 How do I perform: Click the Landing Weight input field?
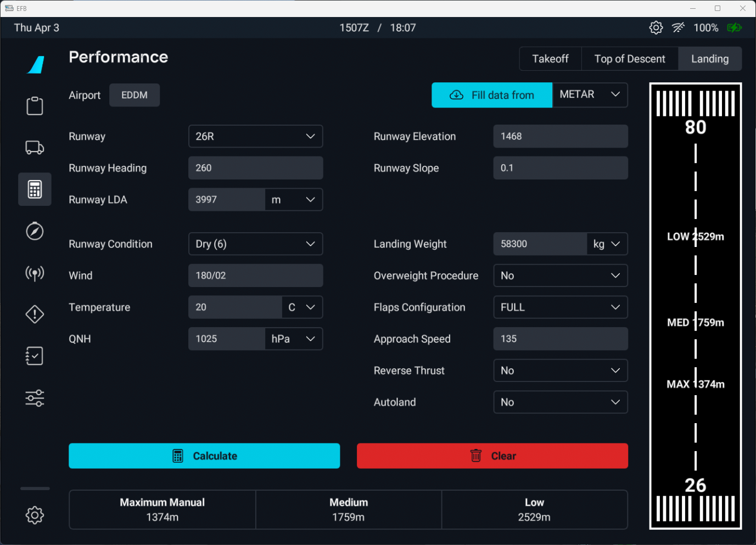540,244
